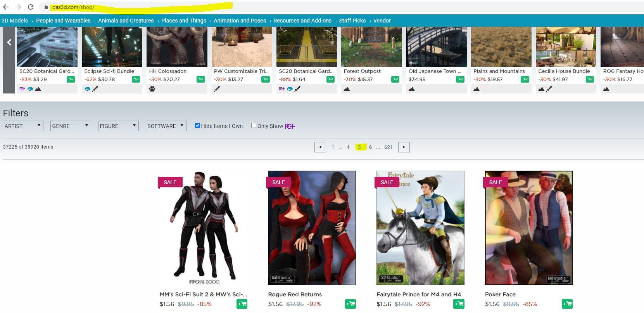This screenshot has width=644, height=313.
Task: Go back using the browser back arrow
Action: point(6,7)
